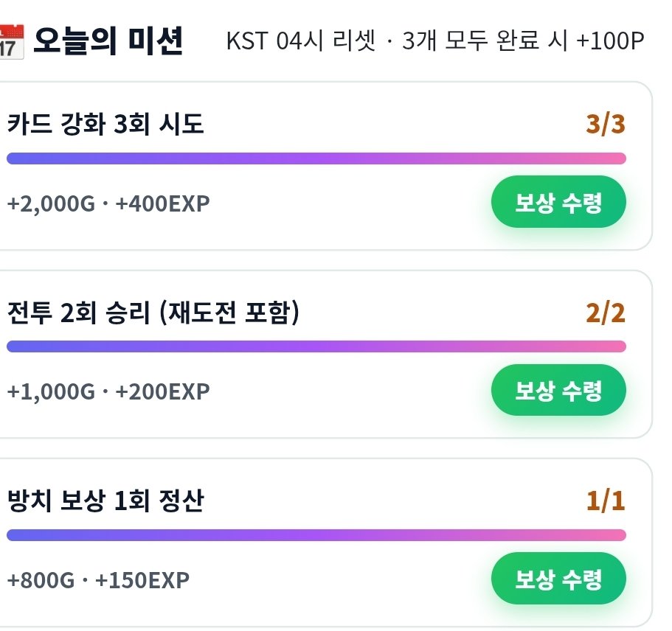Click the +1,000G · +200EXP reward text

click(x=108, y=391)
